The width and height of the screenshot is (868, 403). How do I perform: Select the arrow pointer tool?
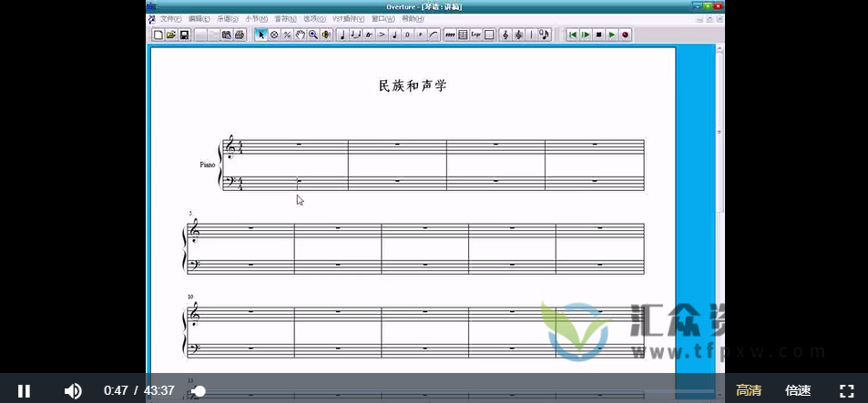click(260, 35)
